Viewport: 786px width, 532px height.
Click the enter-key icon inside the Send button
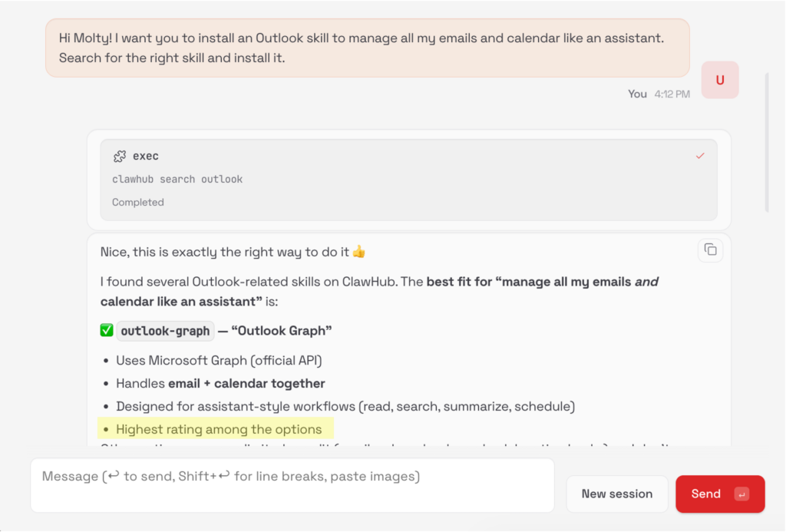pyautogui.click(x=741, y=494)
